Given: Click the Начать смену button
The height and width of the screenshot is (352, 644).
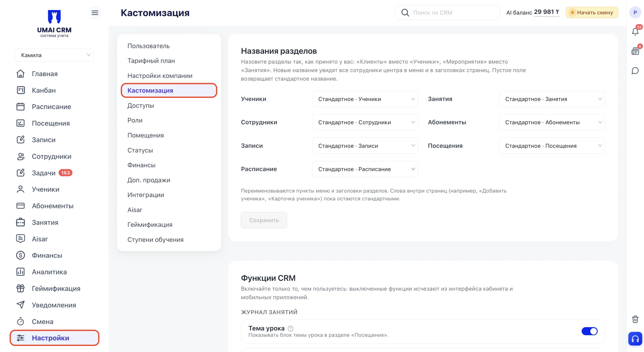Looking at the screenshot, I should pyautogui.click(x=592, y=12).
